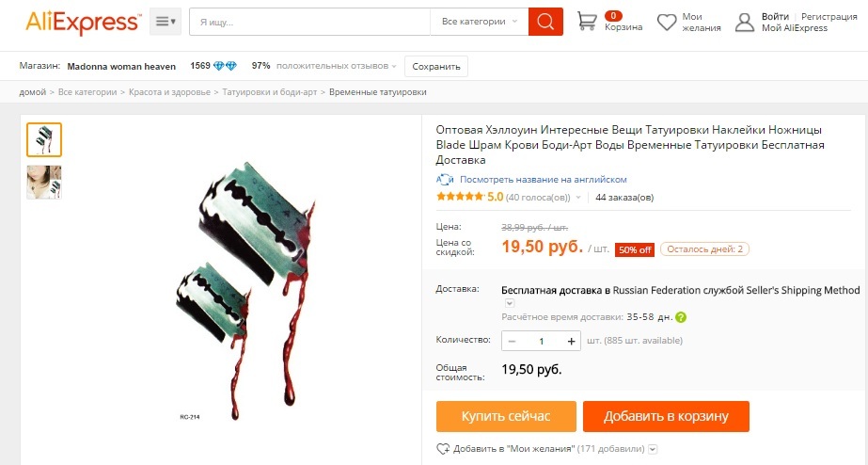The image size is (868, 465).
Task: Expand the positive feedback percentage dropdown
Action: point(394,66)
